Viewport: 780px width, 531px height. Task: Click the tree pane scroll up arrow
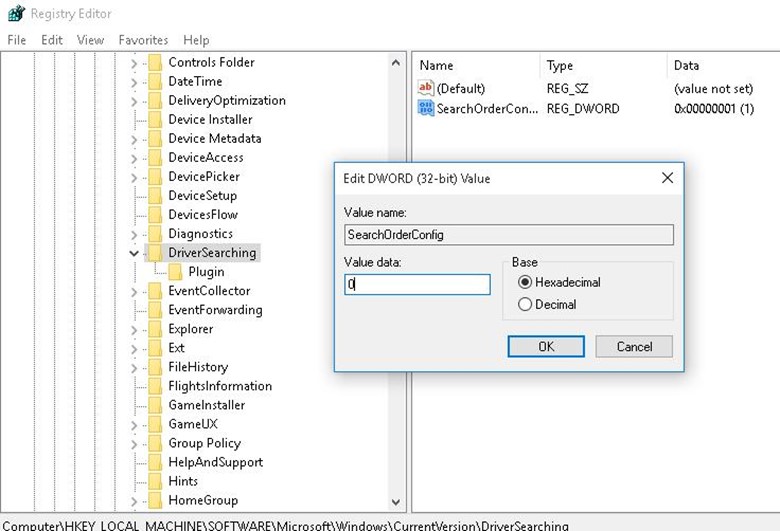pyautogui.click(x=395, y=63)
